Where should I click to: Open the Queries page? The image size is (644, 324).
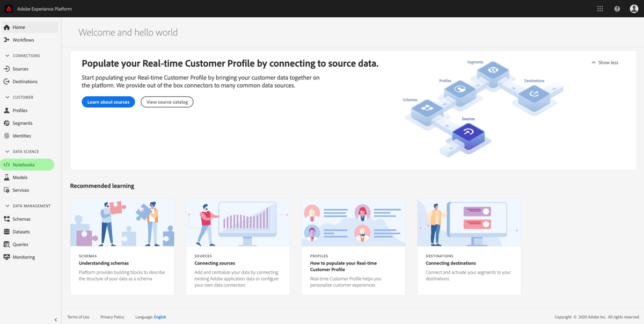coord(20,244)
